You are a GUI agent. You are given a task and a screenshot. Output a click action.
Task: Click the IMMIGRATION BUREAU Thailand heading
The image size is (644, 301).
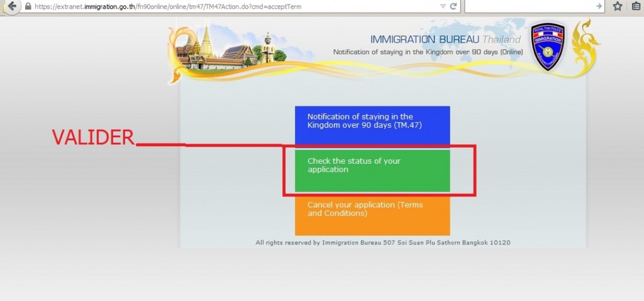(446, 40)
